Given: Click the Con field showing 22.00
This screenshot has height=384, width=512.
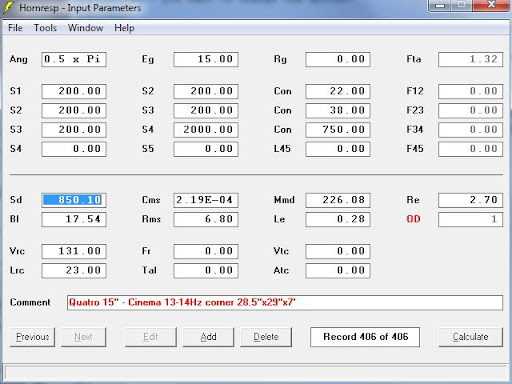Looking at the screenshot, I should (x=338, y=91).
